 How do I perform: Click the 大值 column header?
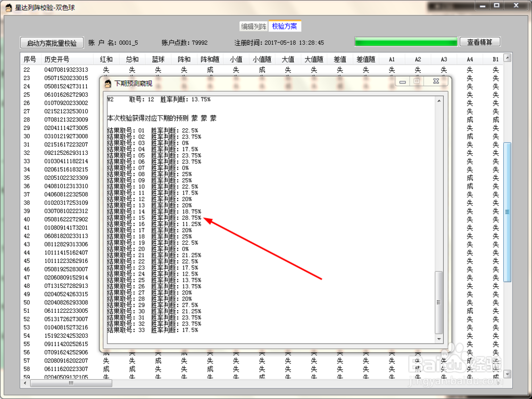pos(288,60)
